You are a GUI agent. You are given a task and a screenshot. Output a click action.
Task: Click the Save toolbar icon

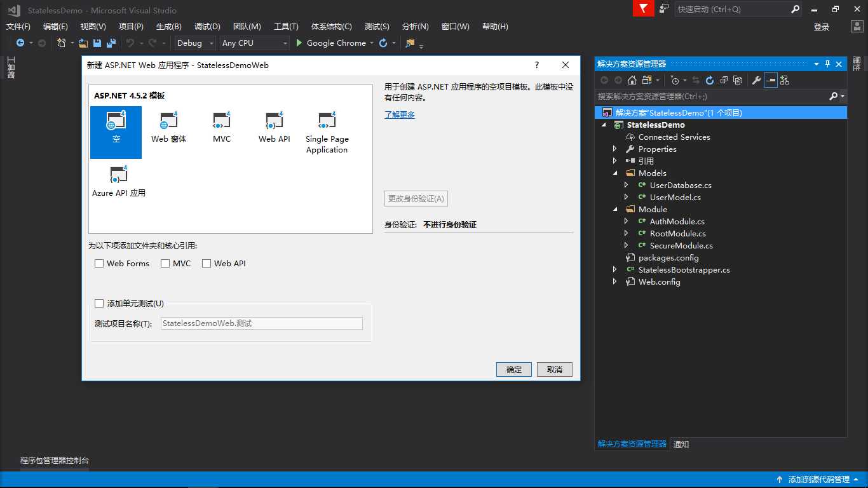(97, 43)
